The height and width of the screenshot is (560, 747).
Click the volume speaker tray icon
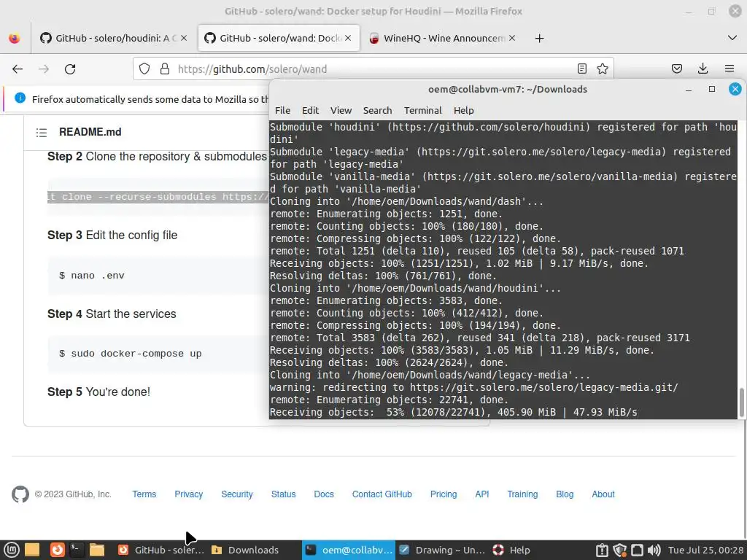tap(654, 551)
